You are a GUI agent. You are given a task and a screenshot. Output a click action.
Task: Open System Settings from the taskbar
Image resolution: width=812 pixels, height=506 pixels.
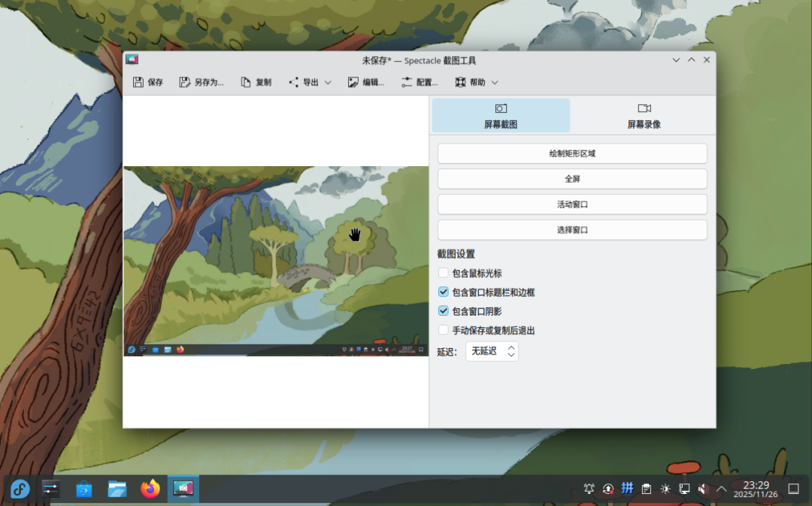[51, 489]
